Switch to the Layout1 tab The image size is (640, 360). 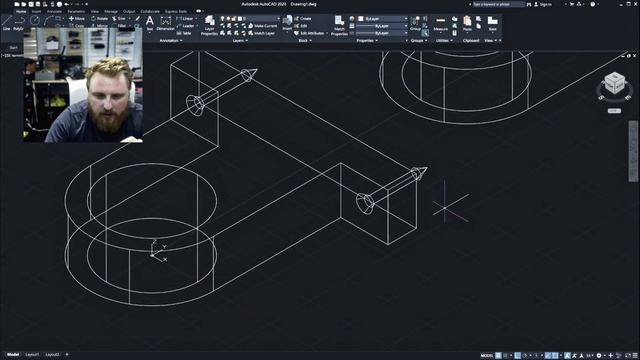point(32,355)
